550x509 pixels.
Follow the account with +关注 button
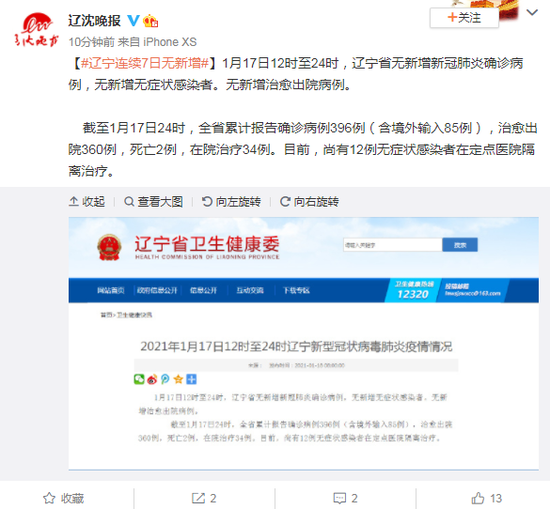pyautogui.click(x=464, y=18)
